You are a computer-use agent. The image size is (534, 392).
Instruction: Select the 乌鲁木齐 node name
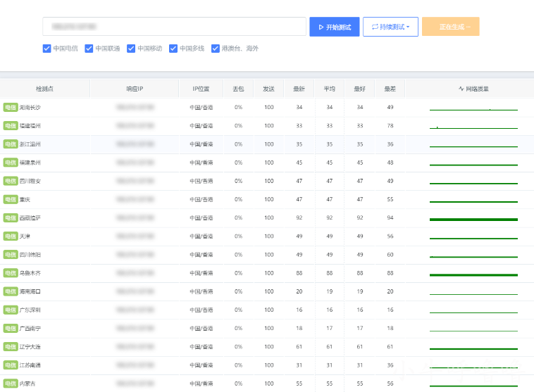point(30,273)
